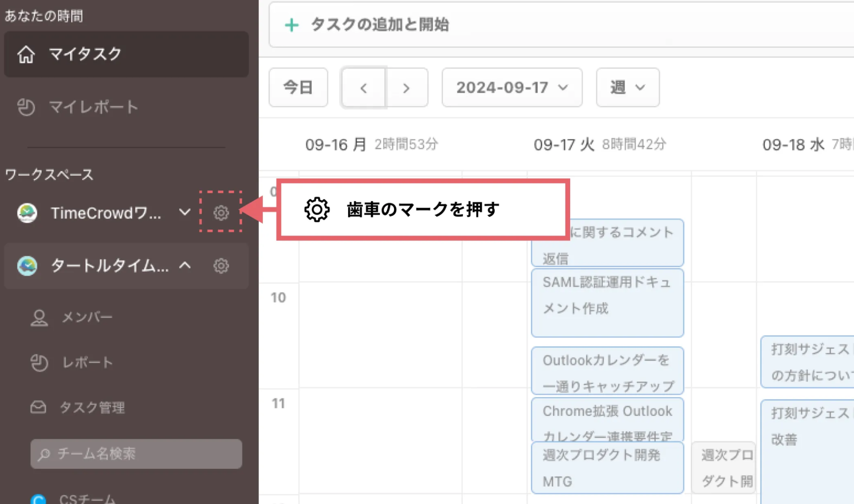Click the search magnifier in チーム名検索
The width and height of the screenshot is (854, 504).
pos(45,454)
